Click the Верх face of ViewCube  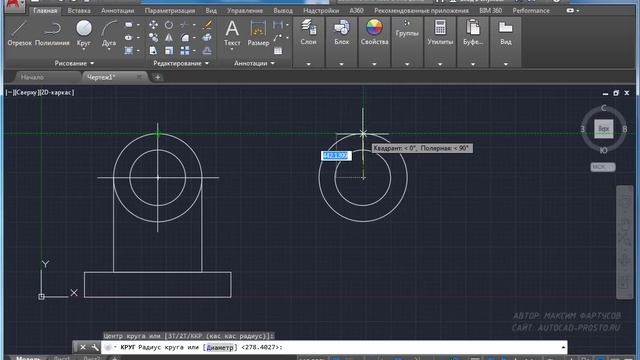pos(603,129)
